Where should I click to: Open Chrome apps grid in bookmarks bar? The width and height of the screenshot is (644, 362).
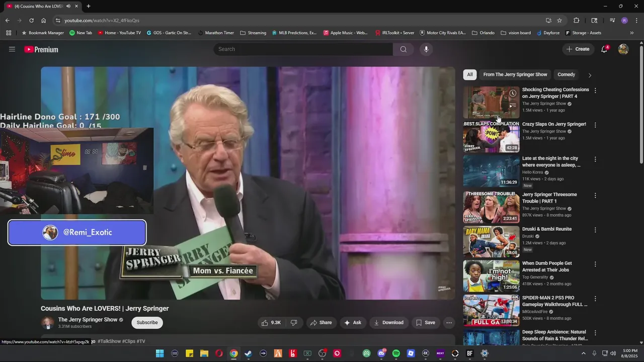pos(9,33)
